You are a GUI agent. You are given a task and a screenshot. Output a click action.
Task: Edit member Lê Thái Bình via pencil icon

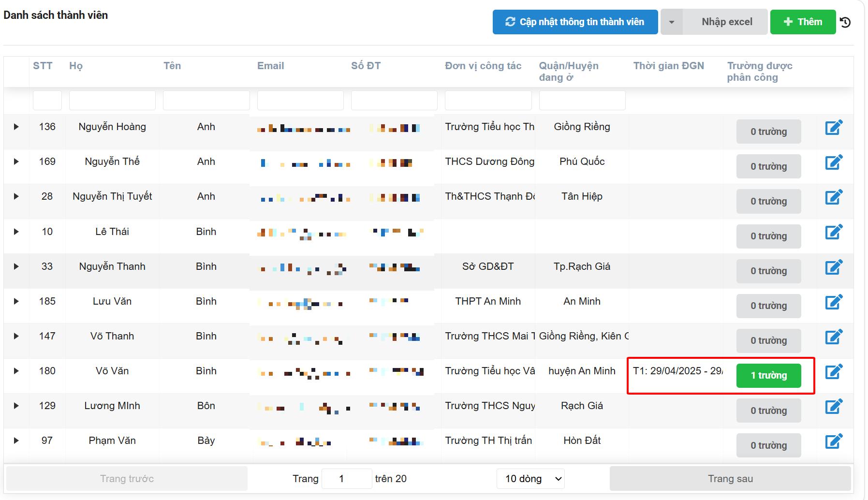pos(834,232)
